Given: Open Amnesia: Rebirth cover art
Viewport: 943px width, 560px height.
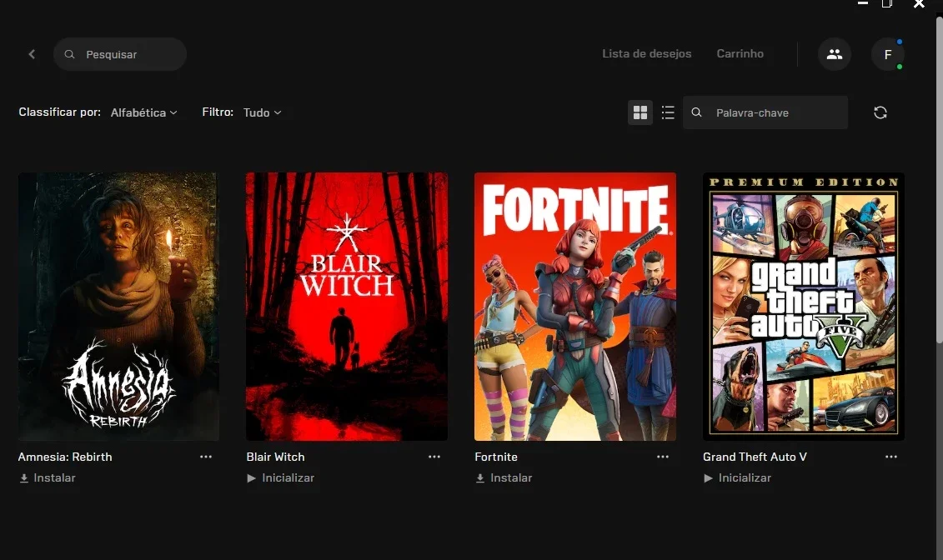Looking at the screenshot, I should click(x=118, y=307).
